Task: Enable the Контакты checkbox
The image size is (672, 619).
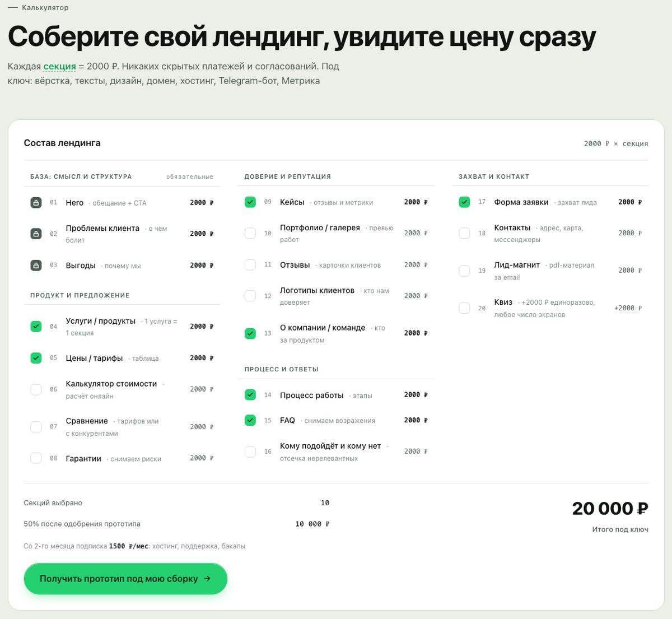Action: [x=464, y=233]
